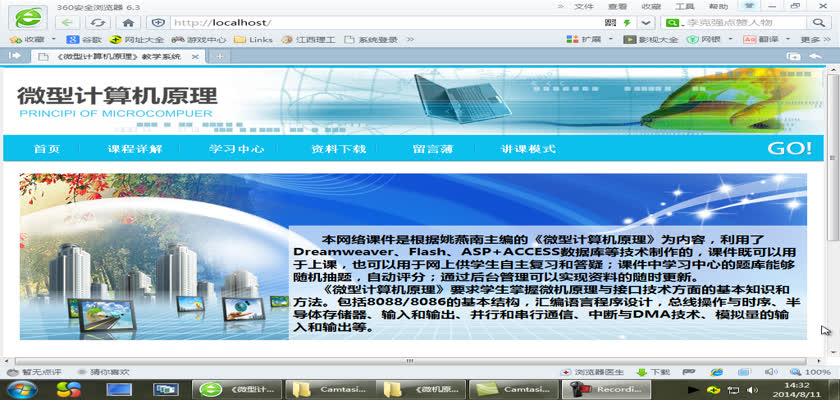
Task: Open the 谷歌 bookmark
Action: point(84,40)
